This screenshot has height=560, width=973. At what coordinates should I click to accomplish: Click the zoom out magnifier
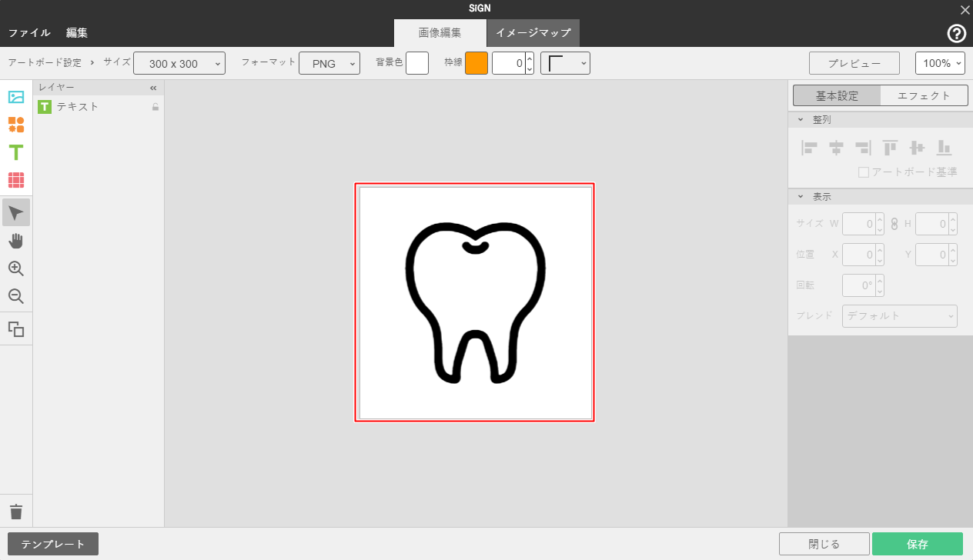coord(16,296)
